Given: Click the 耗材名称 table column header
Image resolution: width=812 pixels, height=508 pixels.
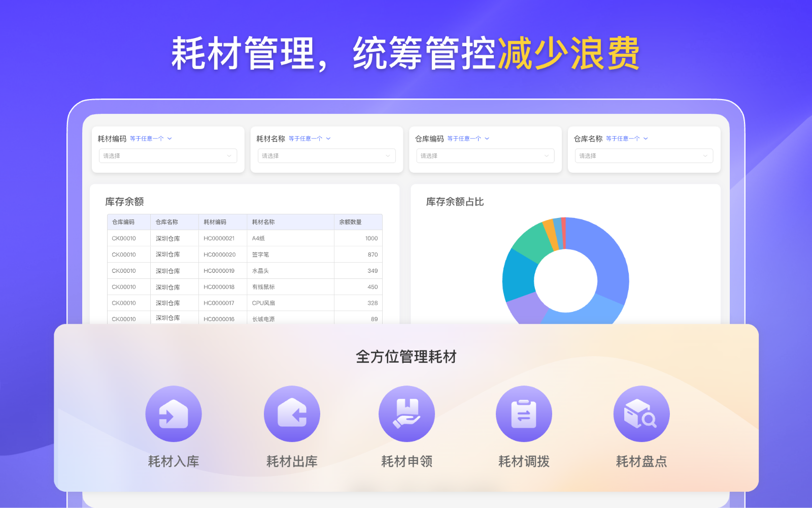Looking at the screenshot, I should 263,222.
